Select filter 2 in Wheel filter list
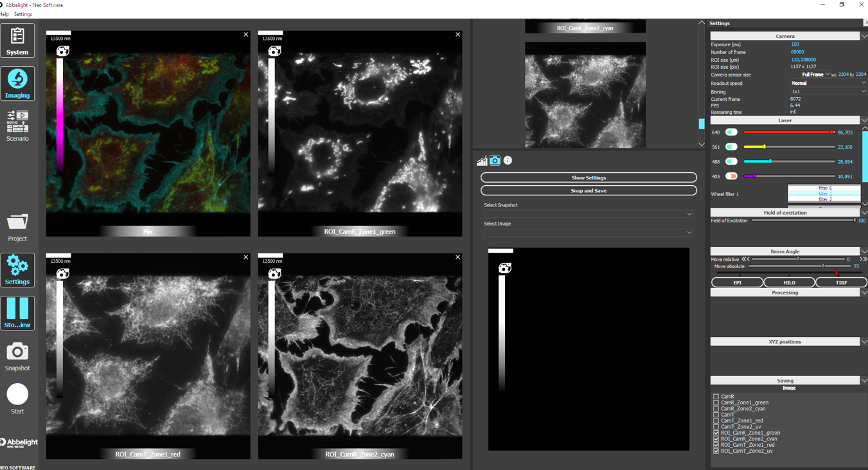 [x=824, y=199]
